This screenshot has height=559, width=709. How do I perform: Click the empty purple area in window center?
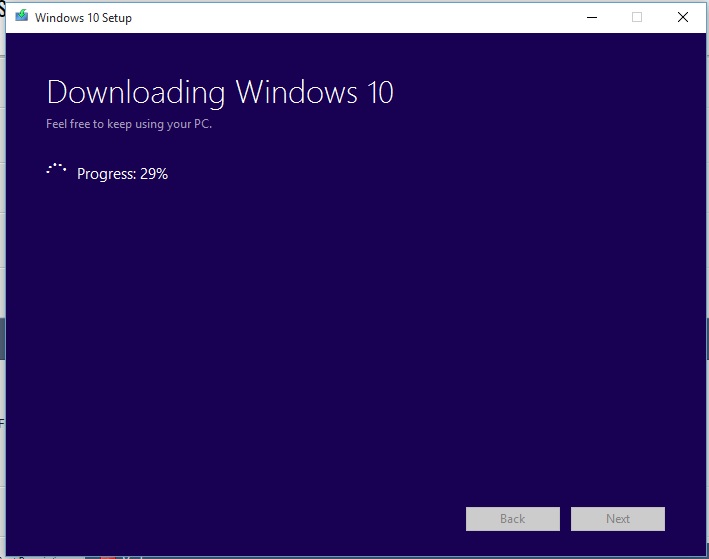(354, 320)
